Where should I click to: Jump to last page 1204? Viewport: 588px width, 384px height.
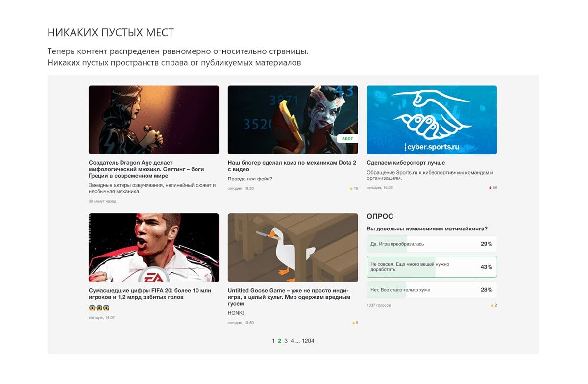[308, 341]
